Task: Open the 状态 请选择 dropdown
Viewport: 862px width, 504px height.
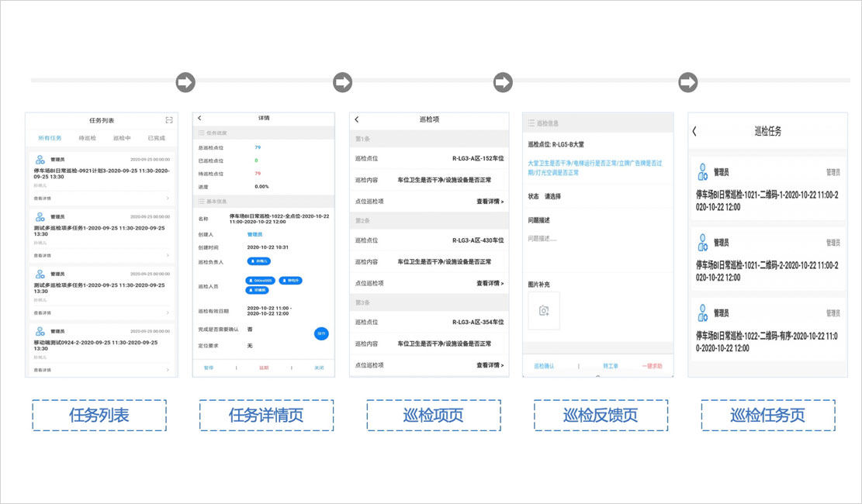Action: click(x=553, y=197)
